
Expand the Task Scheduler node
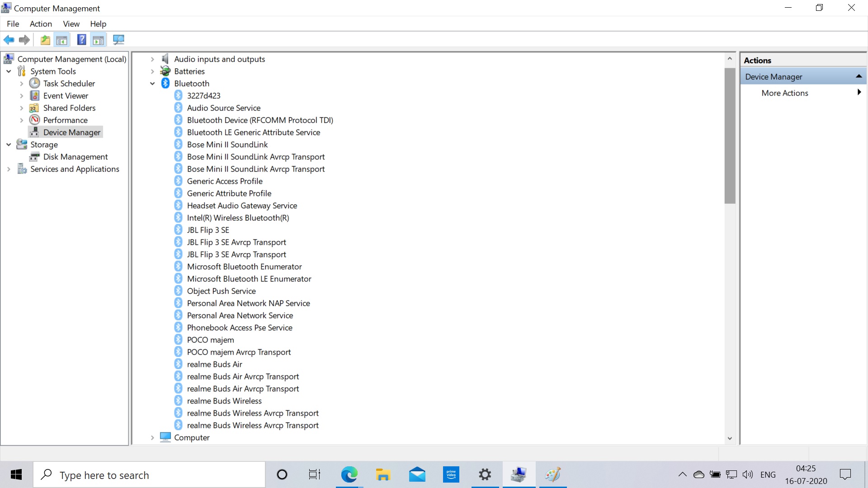21,83
